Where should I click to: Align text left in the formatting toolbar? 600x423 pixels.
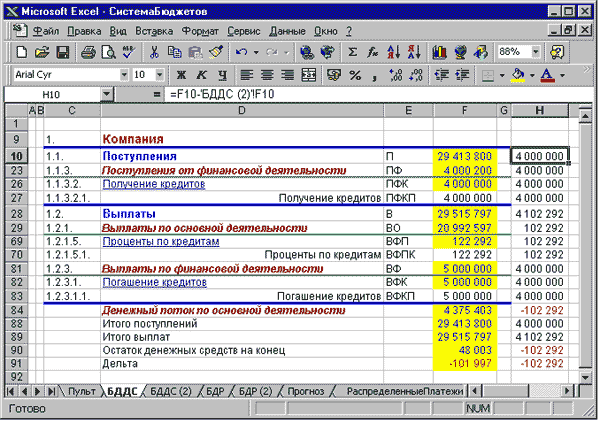click(246, 75)
